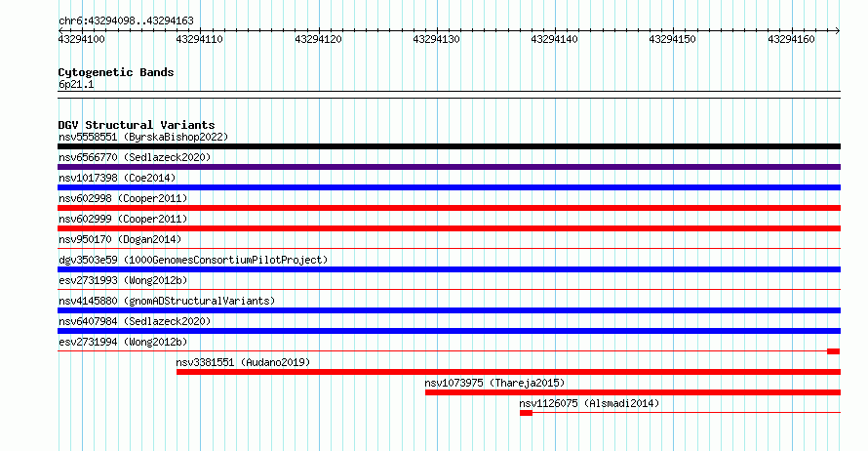Open variant nsv602999 (Cooper2011) label
This screenshot has width=868, height=451.
click(123, 219)
